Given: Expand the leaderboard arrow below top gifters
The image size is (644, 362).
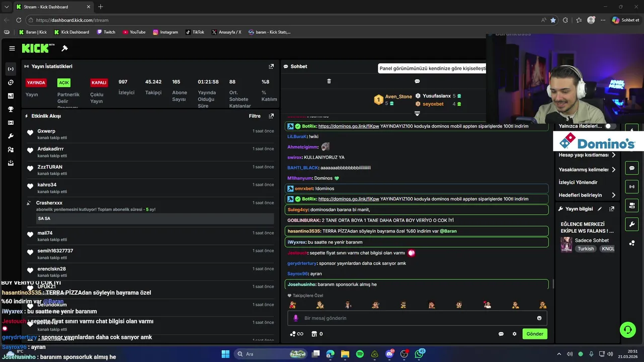Looking at the screenshot, I should coord(417,114).
